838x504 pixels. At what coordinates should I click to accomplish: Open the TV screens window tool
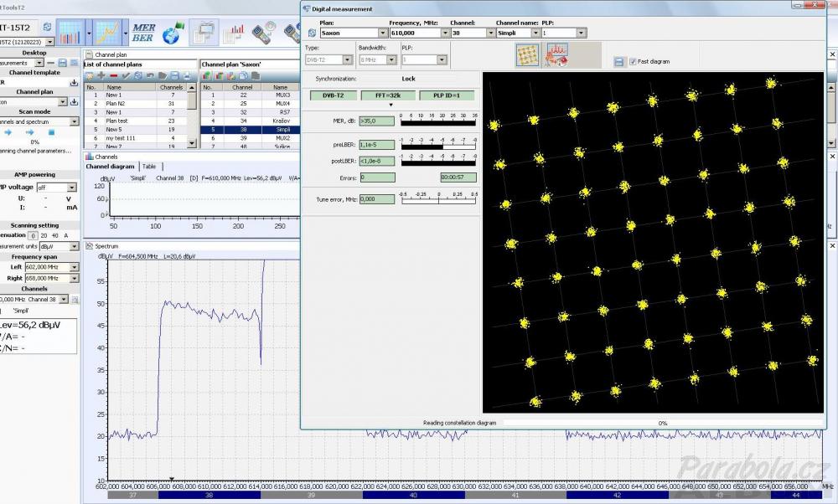point(204,33)
